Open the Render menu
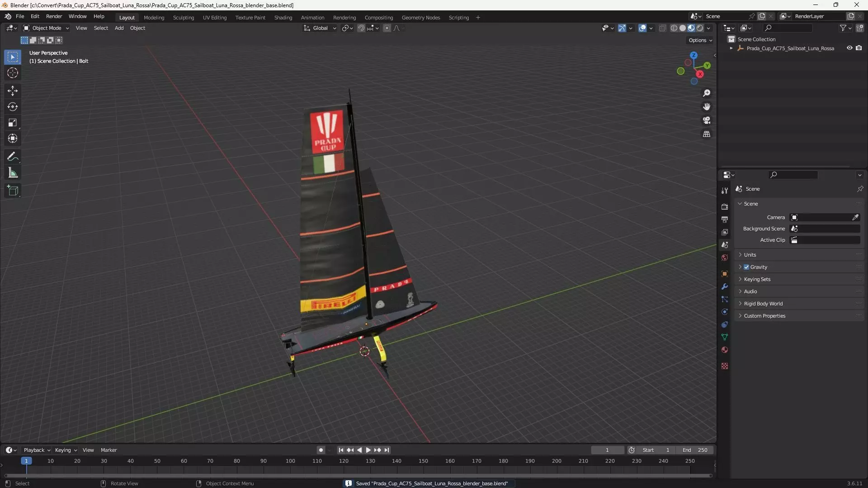The image size is (868, 488). click(54, 16)
